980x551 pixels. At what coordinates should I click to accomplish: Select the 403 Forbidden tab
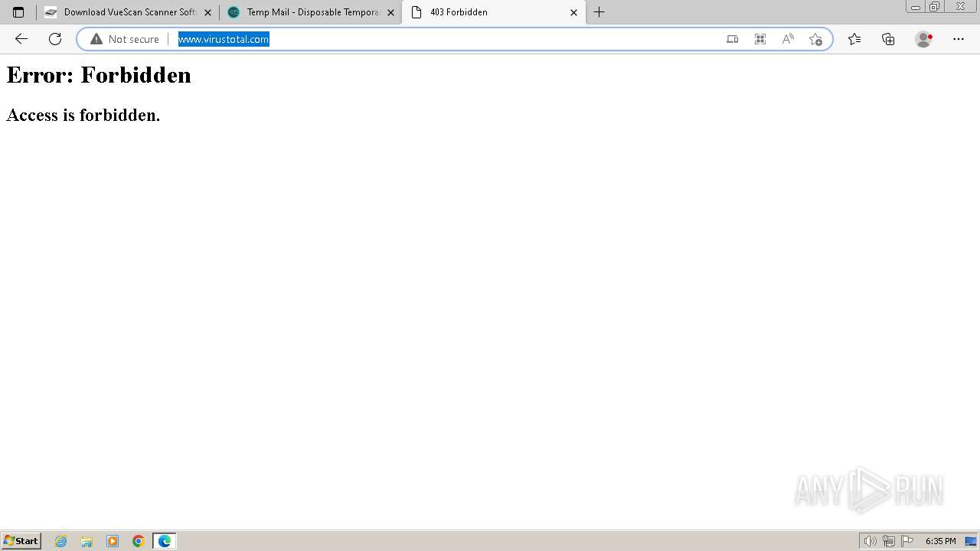494,12
